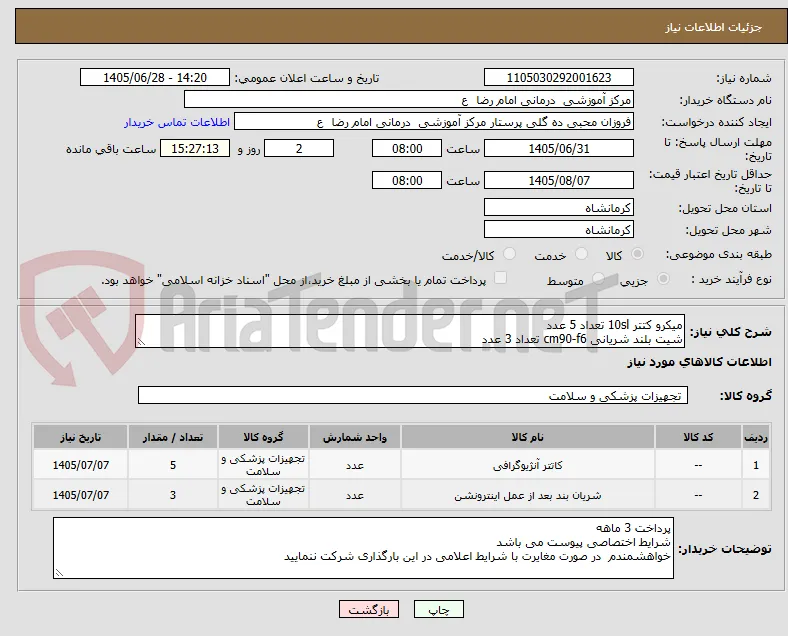788x636 pixels.
Task: Click the request creator field فروزان محبی
Action: (x=434, y=122)
